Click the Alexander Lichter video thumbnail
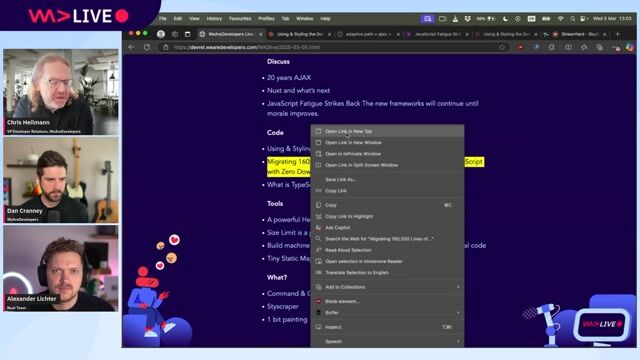 point(61,268)
